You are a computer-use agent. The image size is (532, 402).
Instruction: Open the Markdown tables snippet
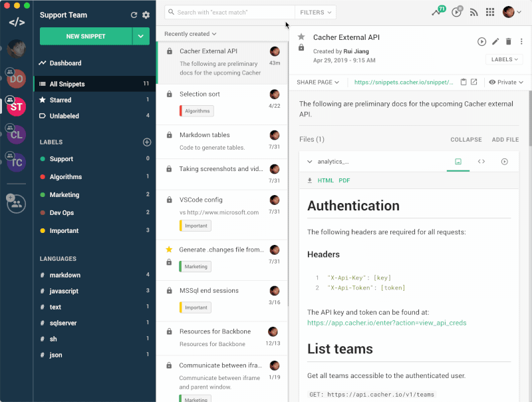(x=222, y=142)
